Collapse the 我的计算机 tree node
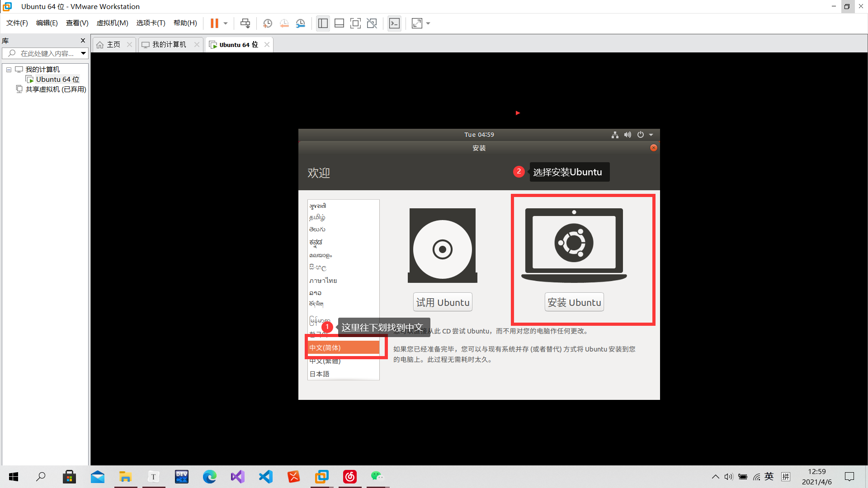The image size is (868, 488). click(x=9, y=70)
